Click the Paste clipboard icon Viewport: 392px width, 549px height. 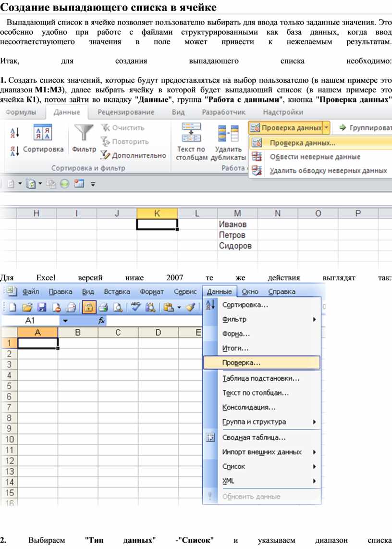click(169, 307)
